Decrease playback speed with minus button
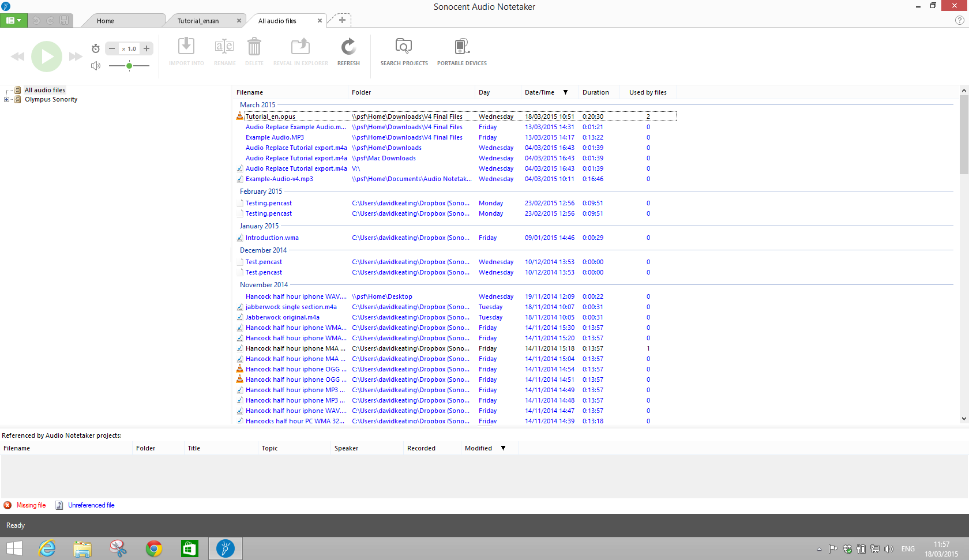This screenshot has height=560, width=969. pyautogui.click(x=112, y=49)
